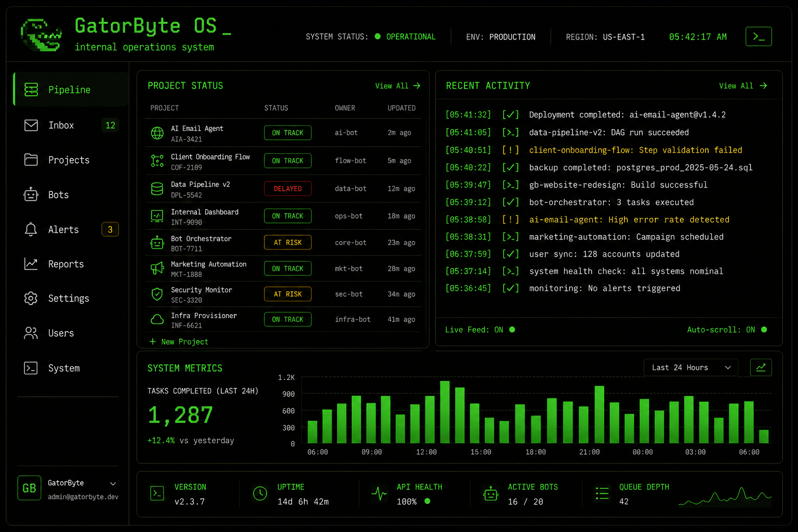Click View All in Recent Activity
This screenshot has width=798, height=532.
click(x=743, y=86)
